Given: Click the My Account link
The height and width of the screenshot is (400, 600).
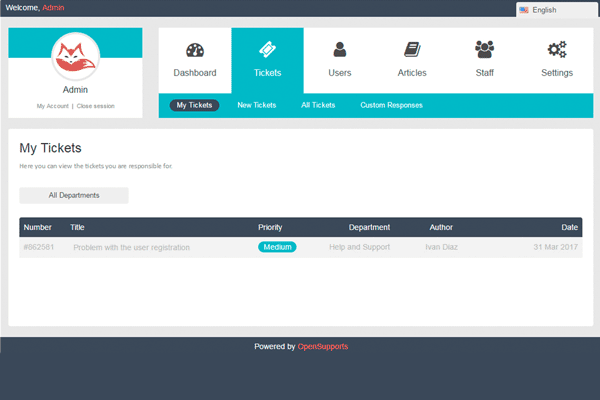Looking at the screenshot, I should (x=53, y=105).
